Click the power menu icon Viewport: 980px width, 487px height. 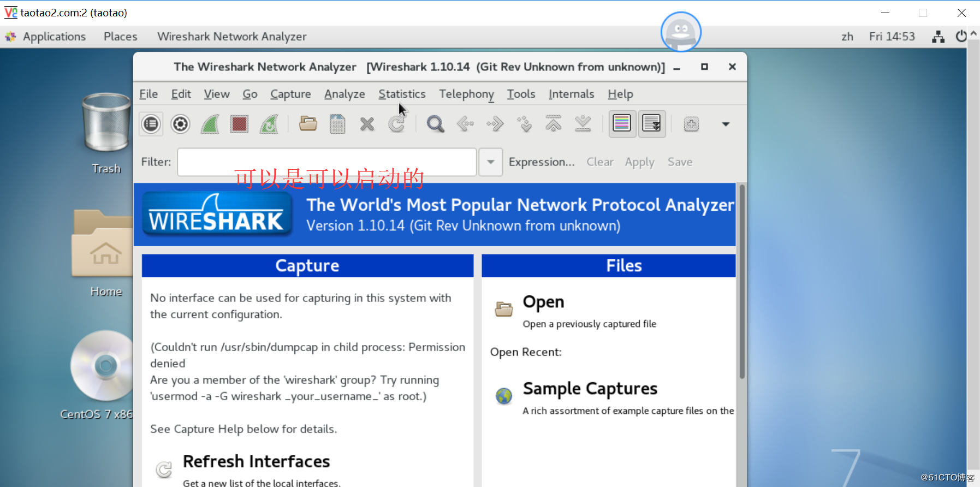(x=961, y=37)
